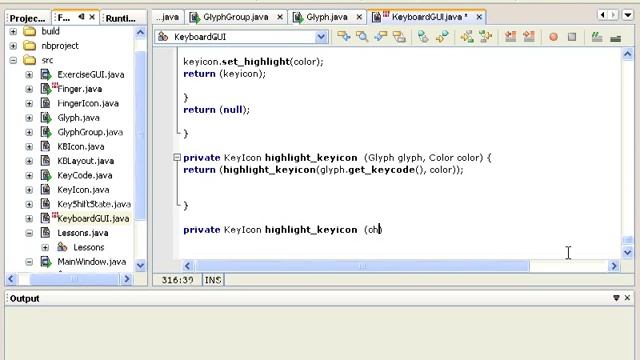The width and height of the screenshot is (640, 360).
Task: Click editor horizontal scrollbar left arrow
Action: (x=187, y=266)
